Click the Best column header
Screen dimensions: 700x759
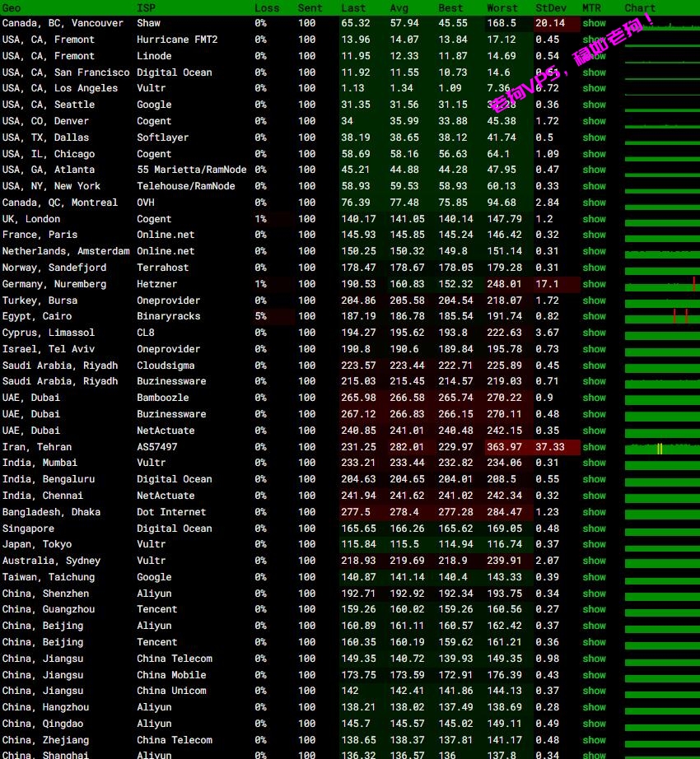[x=450, y=8]
